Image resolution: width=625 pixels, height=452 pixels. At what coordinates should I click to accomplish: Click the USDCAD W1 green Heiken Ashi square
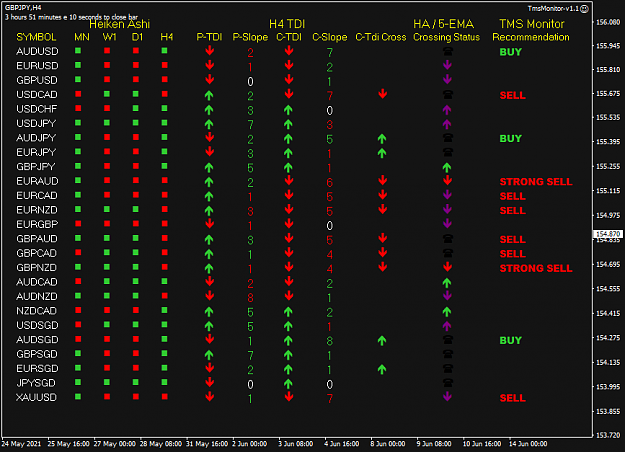point(107,94)
